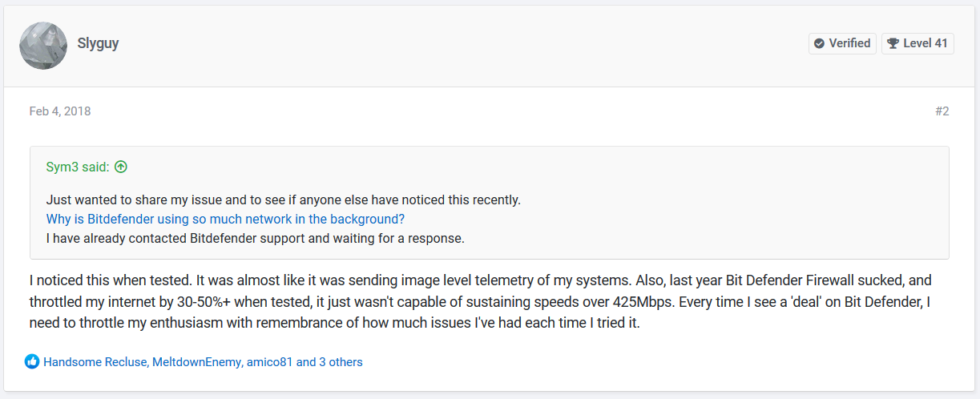Open 'Why is Bitdefender using so much network' link
Image resolution: width=980 pixels, height=399 pixels.
(x=225, y=219)
